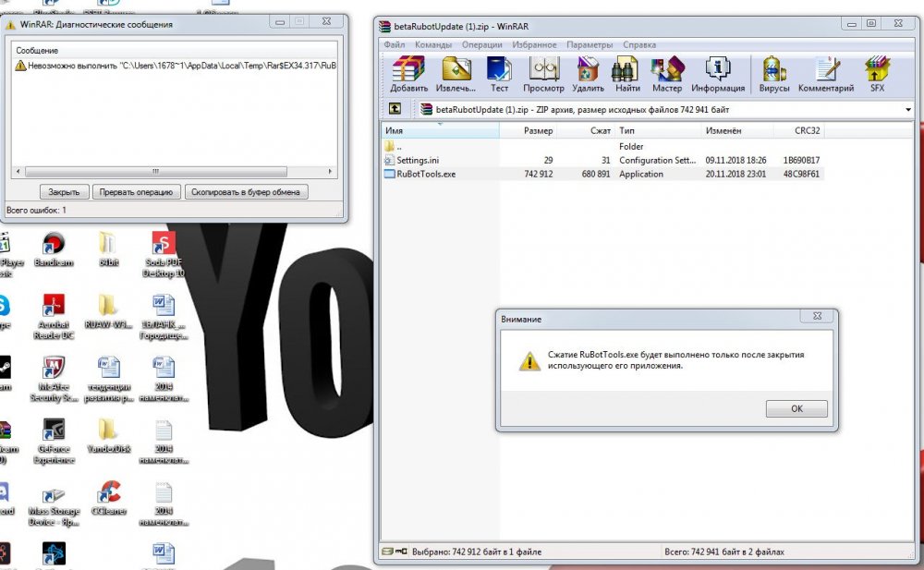
Task: Launch the Мастер (Wizard) toolbar icon
Action: pyautogui.click(x=666, y=72)
